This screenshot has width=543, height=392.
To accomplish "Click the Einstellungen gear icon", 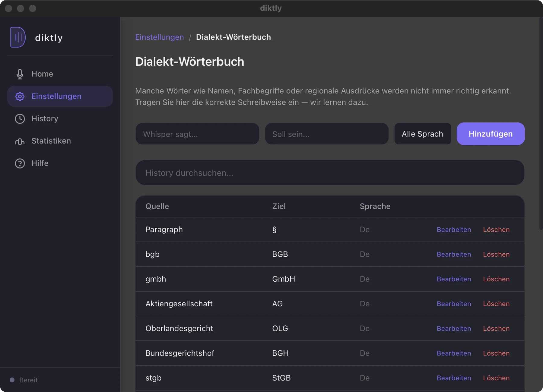I will (20, 96).
